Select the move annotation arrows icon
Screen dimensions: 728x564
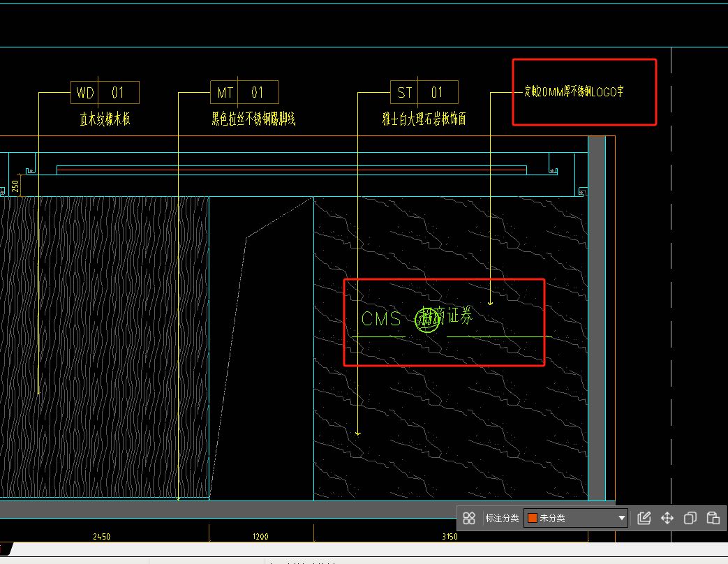pyautogui.click(x=667, y=518)
